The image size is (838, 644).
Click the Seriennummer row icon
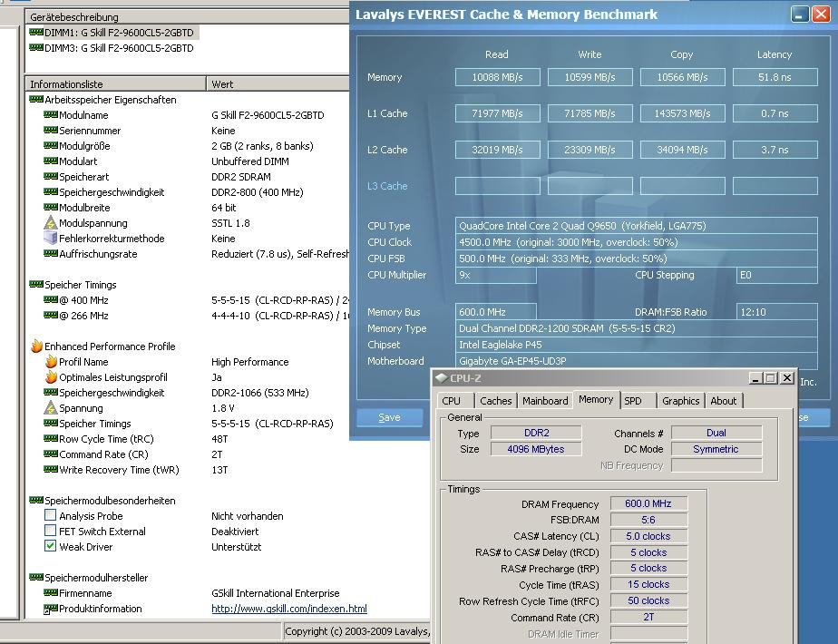coord(50,131)
